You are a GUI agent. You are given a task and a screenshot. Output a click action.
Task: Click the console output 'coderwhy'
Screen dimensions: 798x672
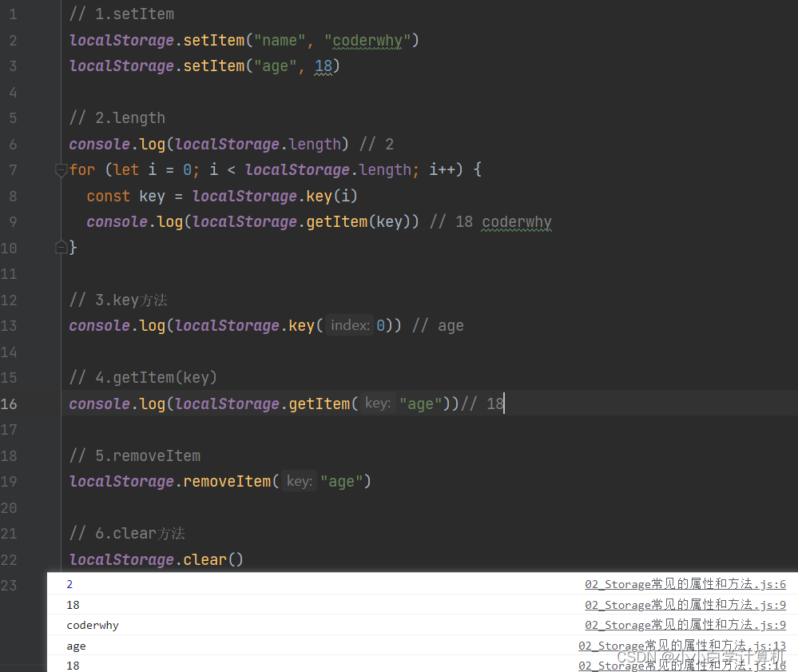[x=93, y=625]
